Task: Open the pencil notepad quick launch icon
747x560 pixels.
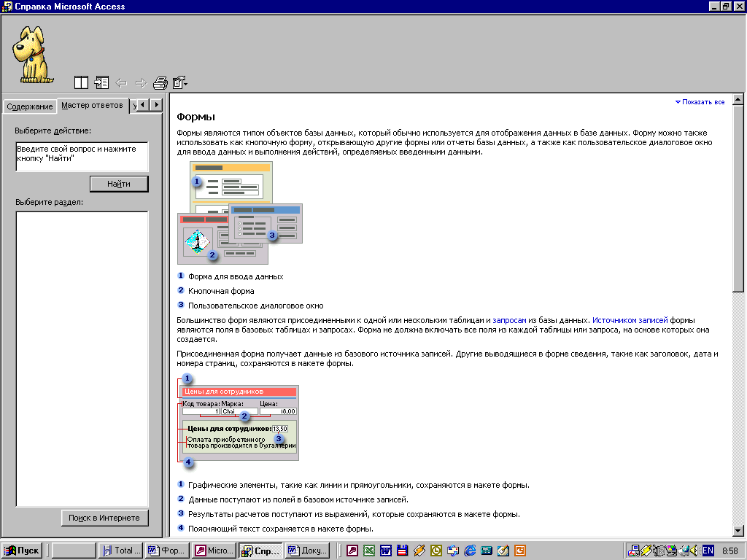Action: click(503, 551)
